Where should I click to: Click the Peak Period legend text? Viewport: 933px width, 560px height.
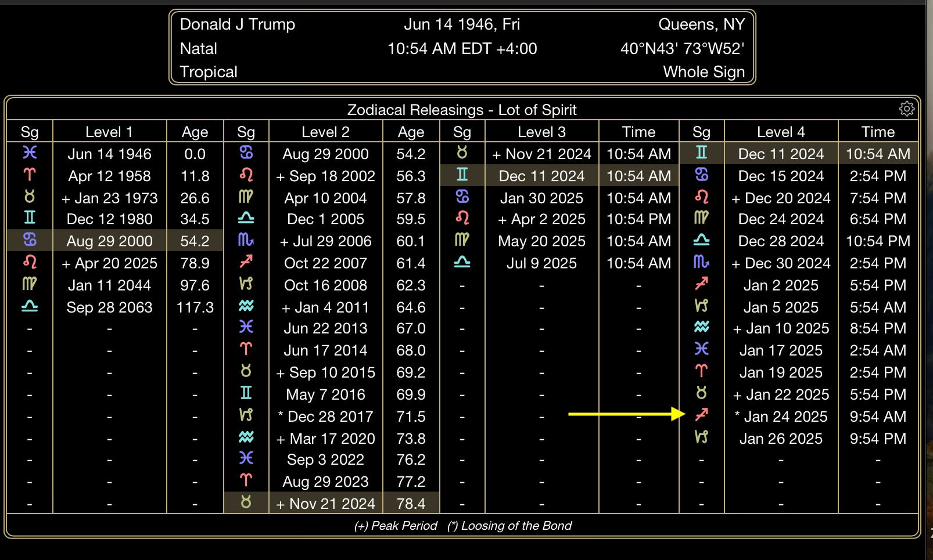coord(396,526)
